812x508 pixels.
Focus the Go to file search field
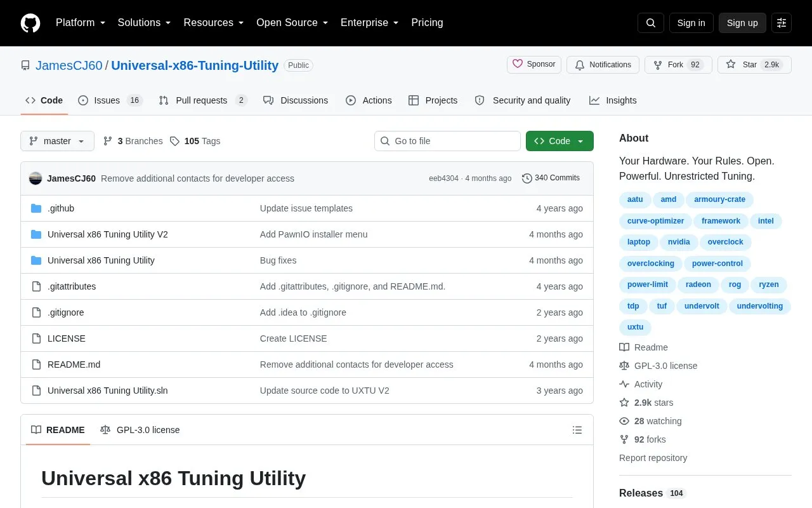pos(447,141)
